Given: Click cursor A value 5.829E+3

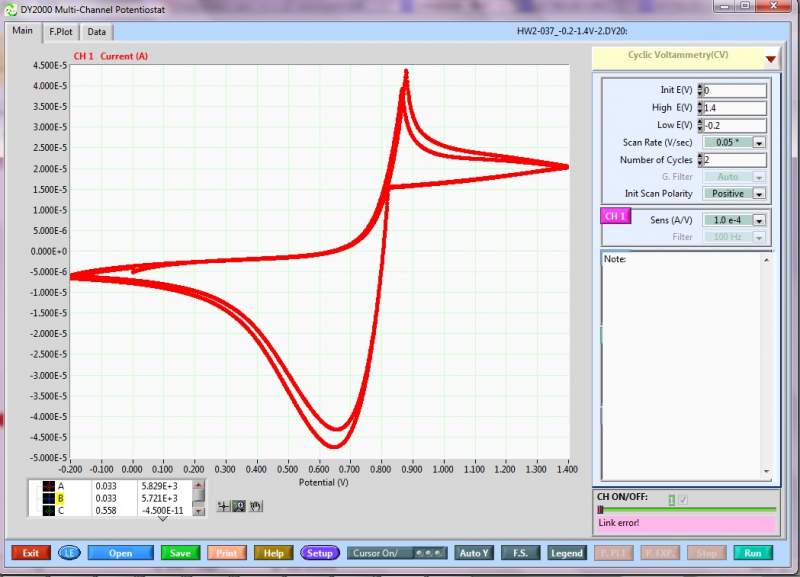Looking at the screenshot, I should tap(160, 486).
